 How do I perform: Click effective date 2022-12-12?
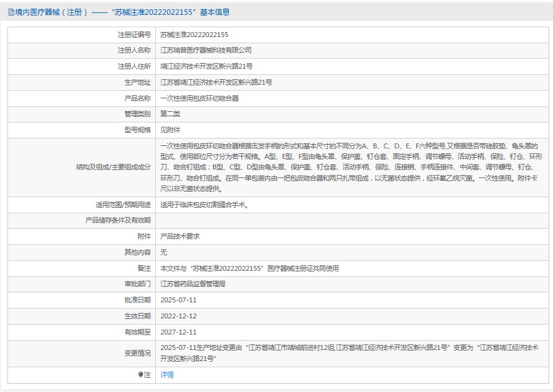pos(178,316)
